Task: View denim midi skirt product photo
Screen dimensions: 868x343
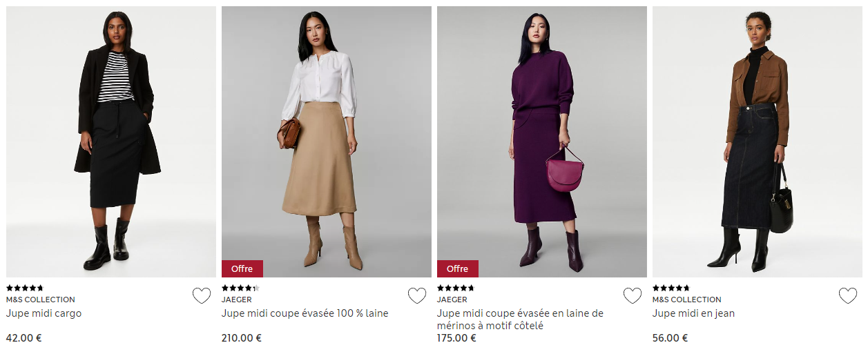Action: pos(758,141)
